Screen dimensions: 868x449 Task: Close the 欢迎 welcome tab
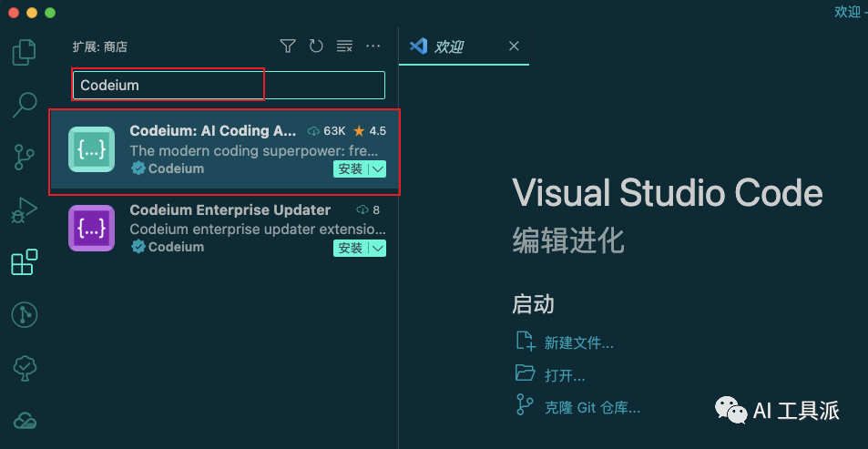(514, 46)
